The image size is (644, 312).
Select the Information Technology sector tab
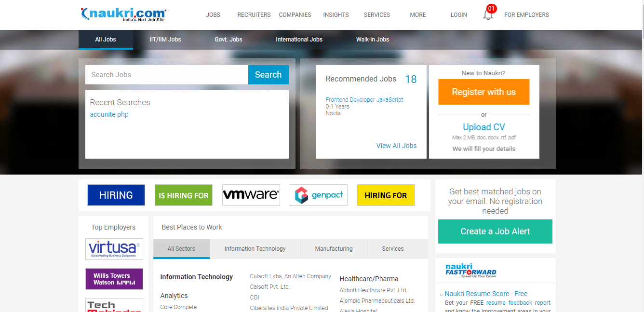click(x=255, y=249)
